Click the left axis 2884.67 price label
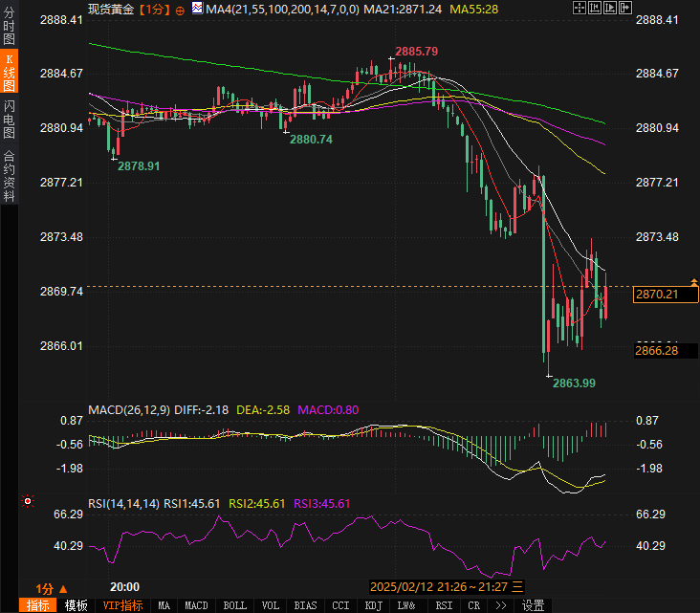The height and width of the screenshot is (613, 700). [x=61, y=74]
